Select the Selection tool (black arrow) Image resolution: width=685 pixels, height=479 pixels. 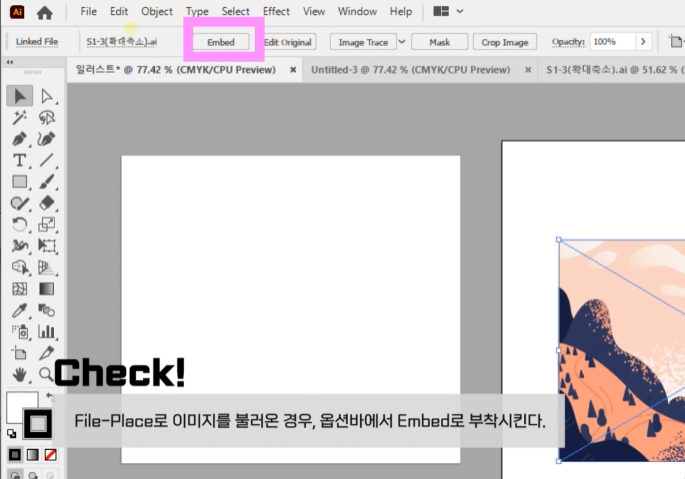point(20,96)
